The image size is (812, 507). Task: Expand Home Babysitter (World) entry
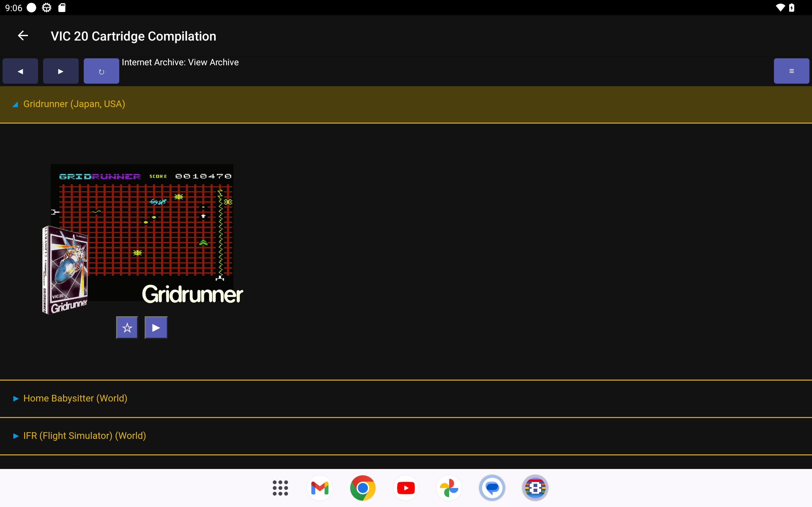point(75,398)
